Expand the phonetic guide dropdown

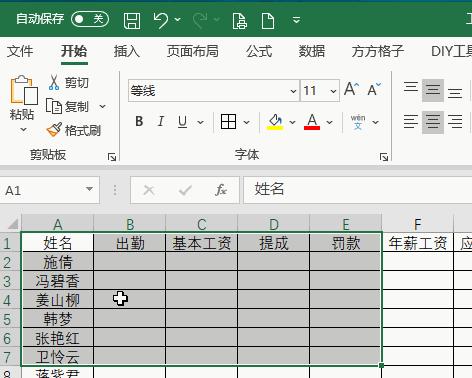click(375, 122)
